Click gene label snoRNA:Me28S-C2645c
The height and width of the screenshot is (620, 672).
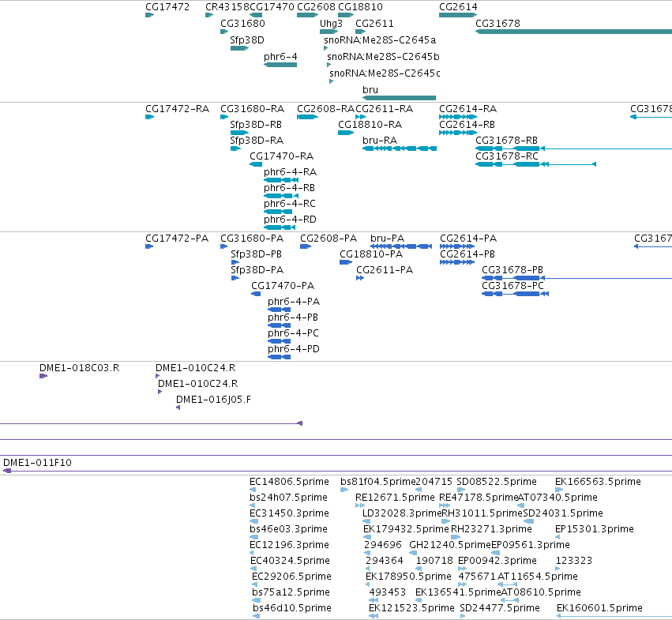point(385,73)
